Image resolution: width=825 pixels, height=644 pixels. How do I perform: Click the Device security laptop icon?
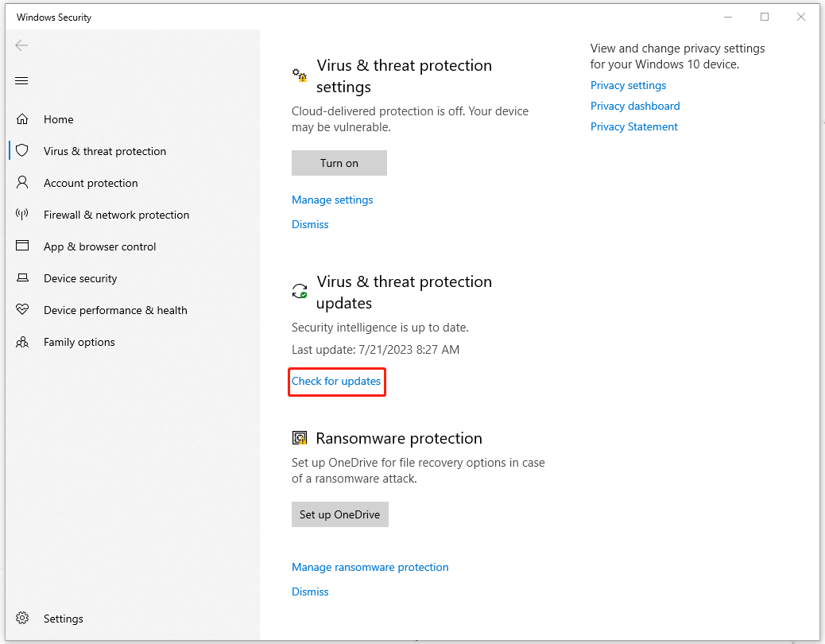(22, 278)
